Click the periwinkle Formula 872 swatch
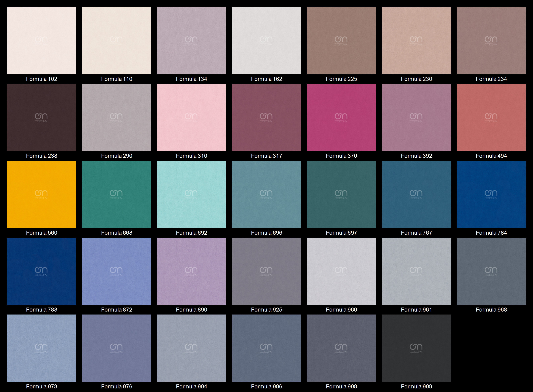This screenshot has width=533, height=392. [116, 271]
